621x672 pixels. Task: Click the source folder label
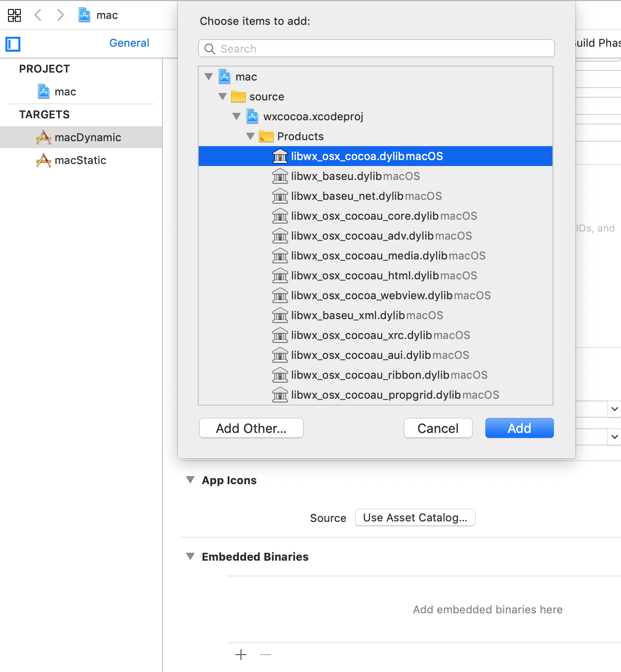coord(267,96)
